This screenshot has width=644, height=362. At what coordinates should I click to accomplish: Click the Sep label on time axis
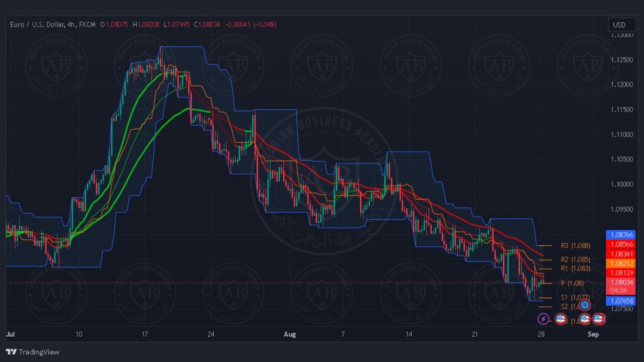tap(593, 334)
